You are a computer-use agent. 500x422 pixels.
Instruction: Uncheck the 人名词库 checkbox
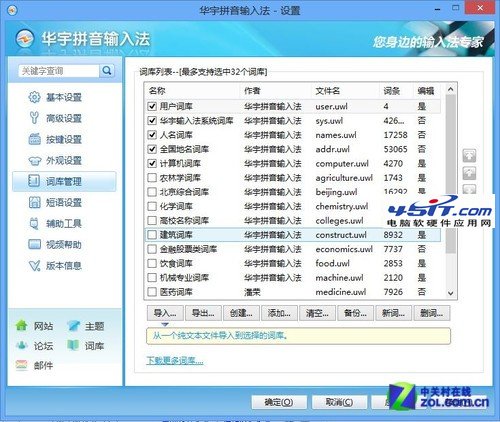click(152, 135)
